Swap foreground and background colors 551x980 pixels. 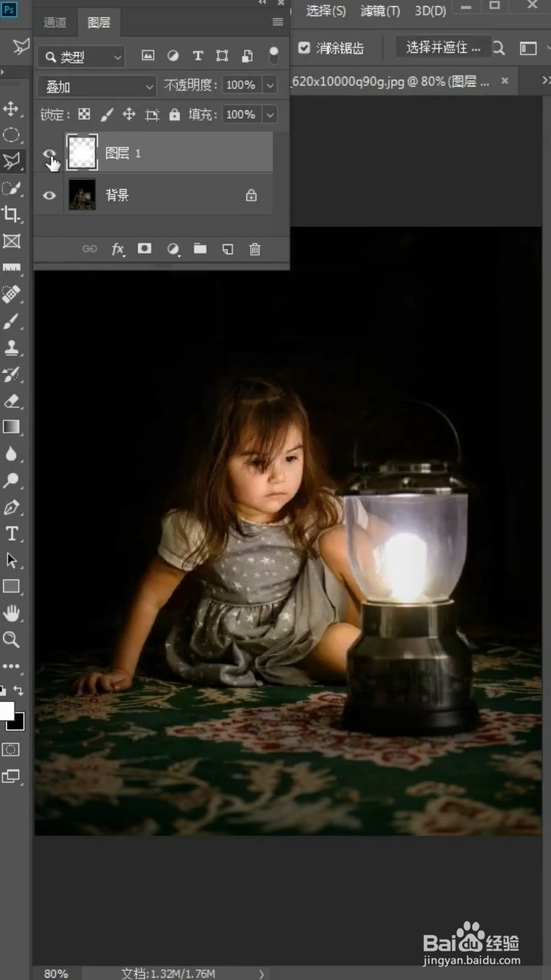[x=18, y=691]
